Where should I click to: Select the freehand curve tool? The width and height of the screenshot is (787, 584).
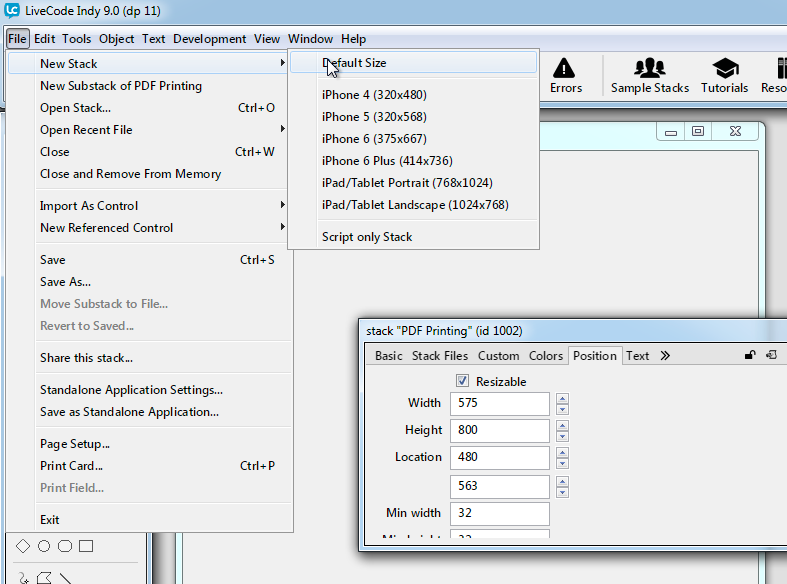23,578
